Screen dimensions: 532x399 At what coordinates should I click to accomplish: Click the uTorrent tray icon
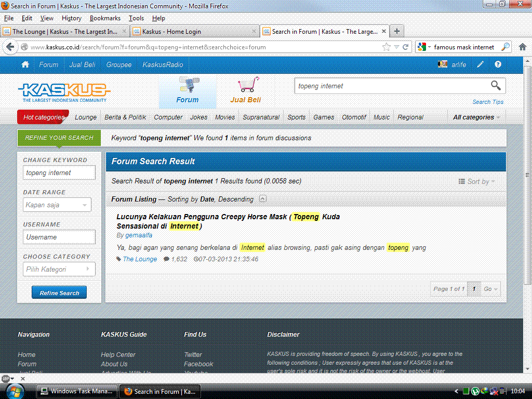point(475,391)
